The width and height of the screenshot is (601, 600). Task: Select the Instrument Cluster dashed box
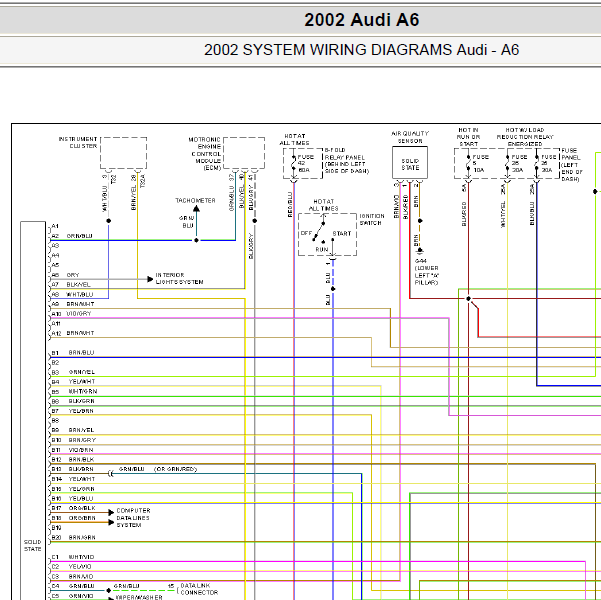coord(123,153)
